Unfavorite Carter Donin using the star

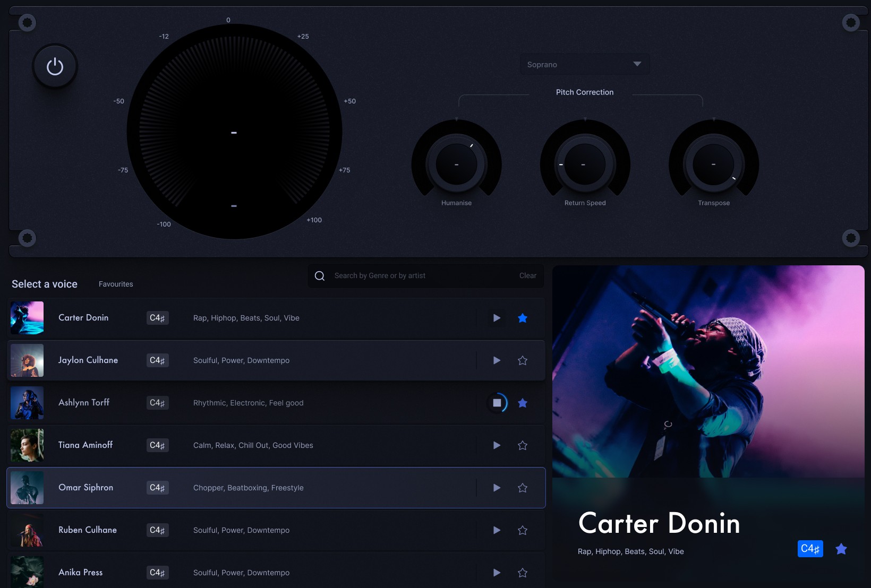[522, 317]
